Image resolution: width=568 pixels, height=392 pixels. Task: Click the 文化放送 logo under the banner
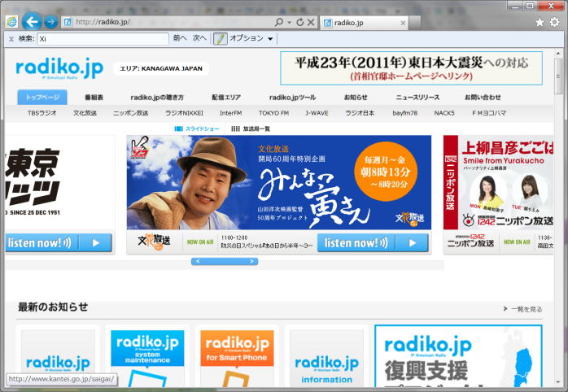[x=154, y=242]
